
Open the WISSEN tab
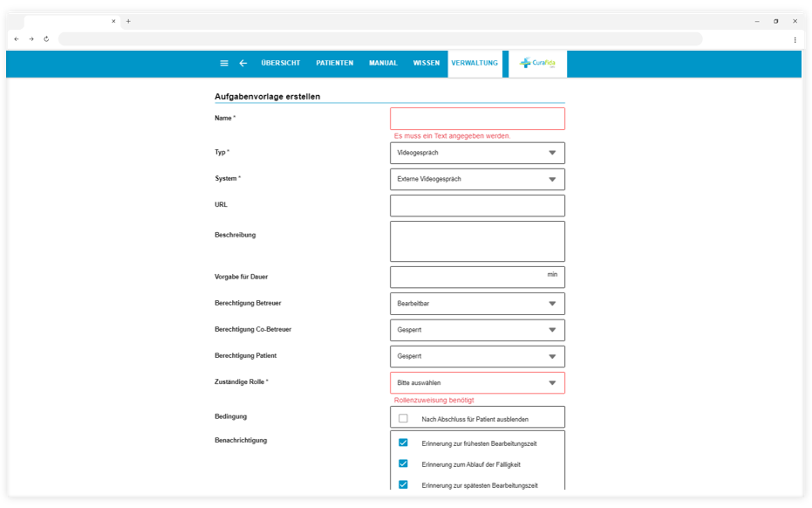click(426, 63)
